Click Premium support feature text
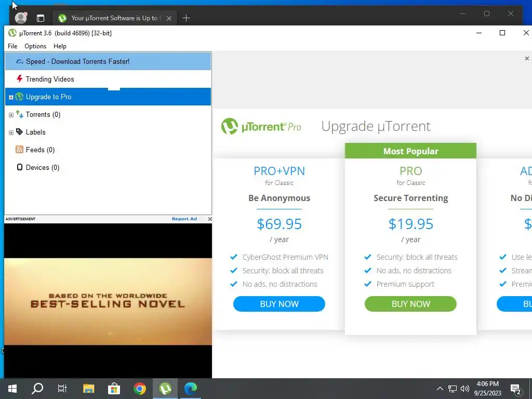This screenshot has width=532, height=399. point(405,284)
